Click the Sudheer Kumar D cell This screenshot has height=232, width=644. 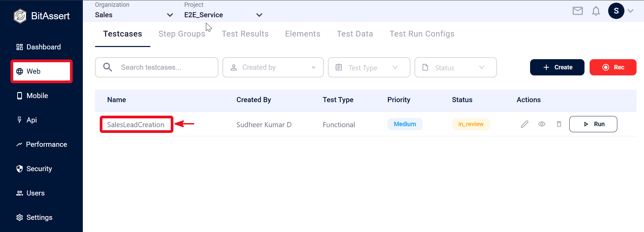pyautogui.click(x=264, y=124)
